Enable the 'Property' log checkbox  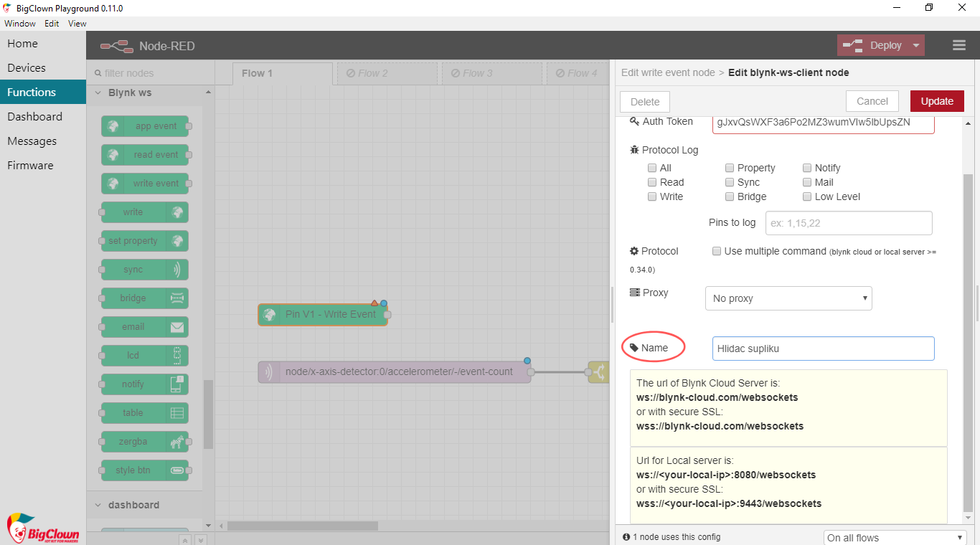(730, 168)
